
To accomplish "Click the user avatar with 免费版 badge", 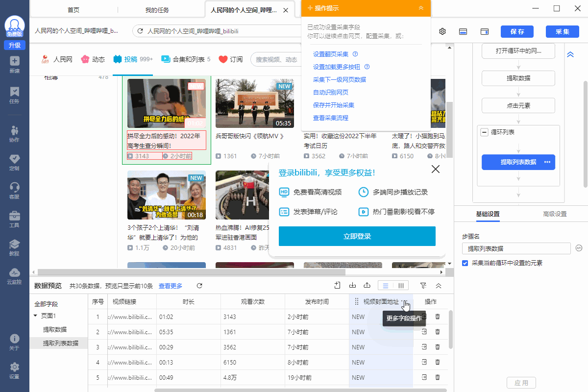I will point(15,27).
